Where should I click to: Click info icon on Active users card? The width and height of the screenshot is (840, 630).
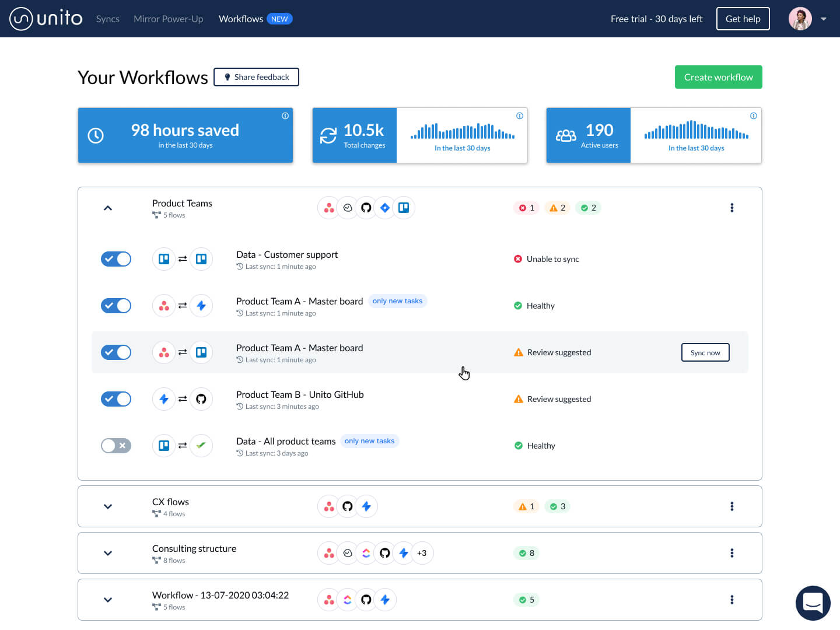(754, 116)
